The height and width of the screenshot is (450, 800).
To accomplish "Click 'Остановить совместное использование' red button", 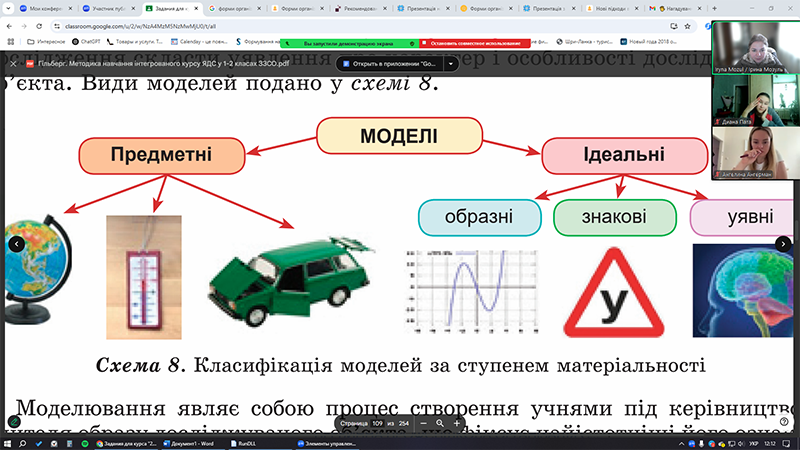I will (x=474, y=43).
